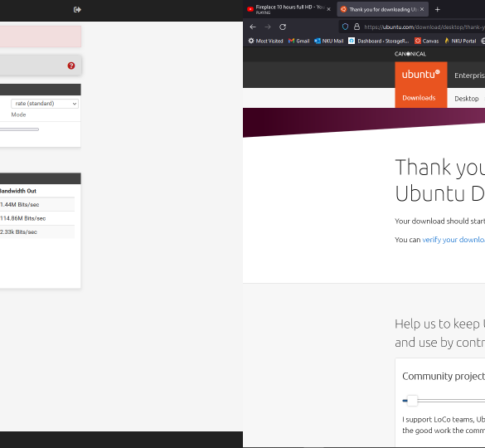Go back with the browser back arrow
Viewport: 485px width, 448px height.
(253, 27)
